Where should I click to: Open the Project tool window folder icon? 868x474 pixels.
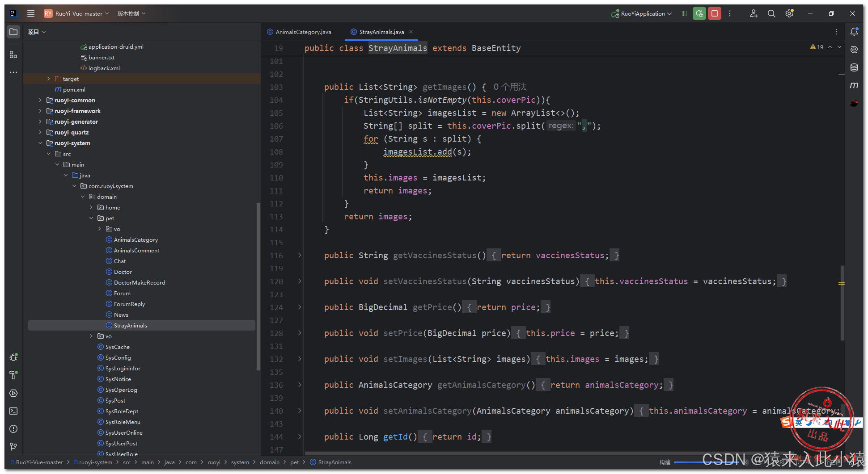(x=13, y=32)
